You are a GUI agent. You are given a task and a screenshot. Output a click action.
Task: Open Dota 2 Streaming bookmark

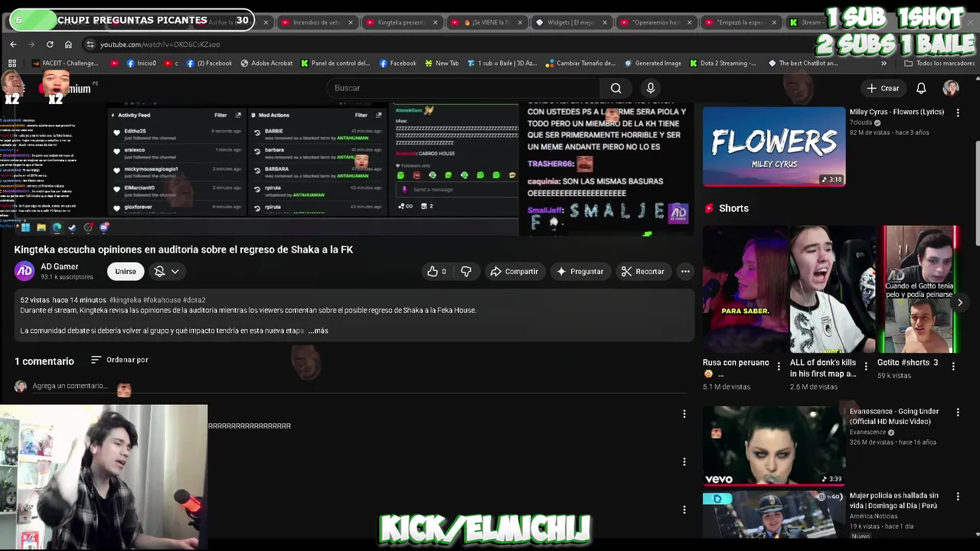pyautogui.click(x=724, y=64)
